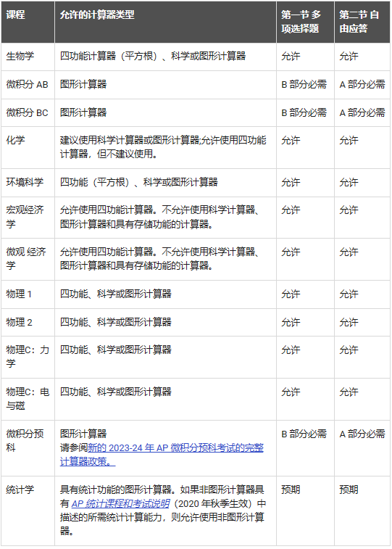Click 允许 under 第二节 for 宏观经济学
Image resolution: width=392 pixels, height=549 pixels.
(x=349, y=210)
